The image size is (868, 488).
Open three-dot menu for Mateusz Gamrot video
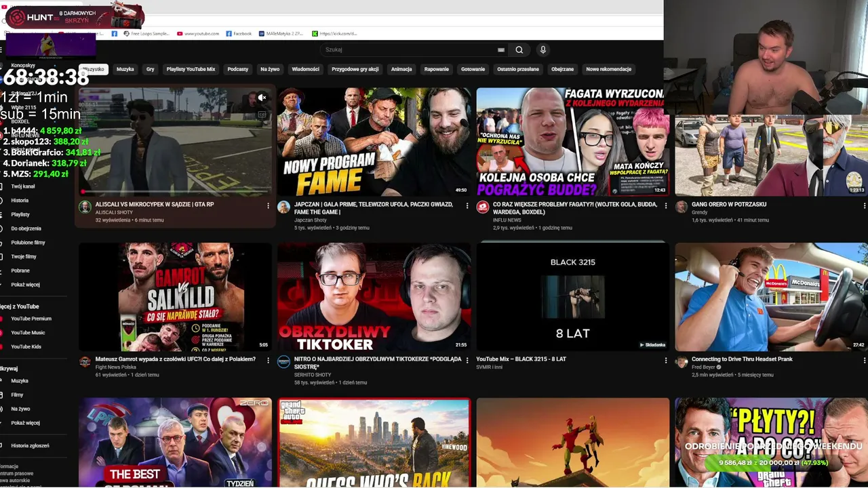[x=268, y=361]
